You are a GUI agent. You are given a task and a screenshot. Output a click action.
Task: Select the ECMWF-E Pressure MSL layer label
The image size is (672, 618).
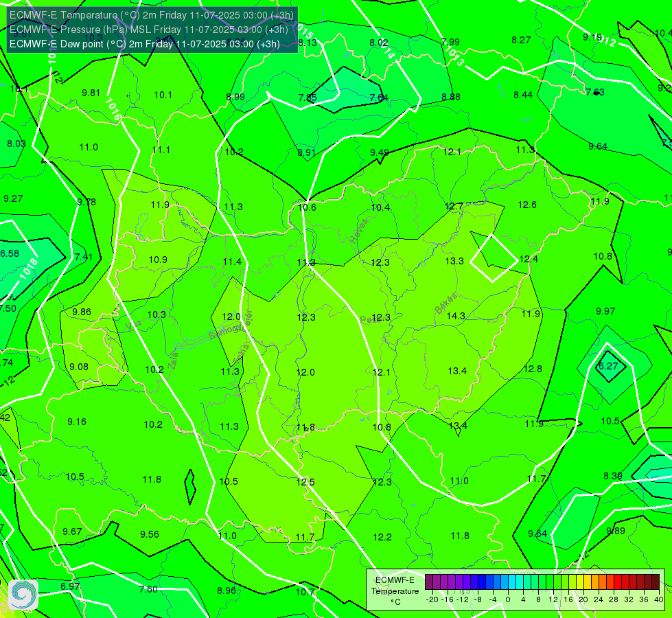click(148, 30)
